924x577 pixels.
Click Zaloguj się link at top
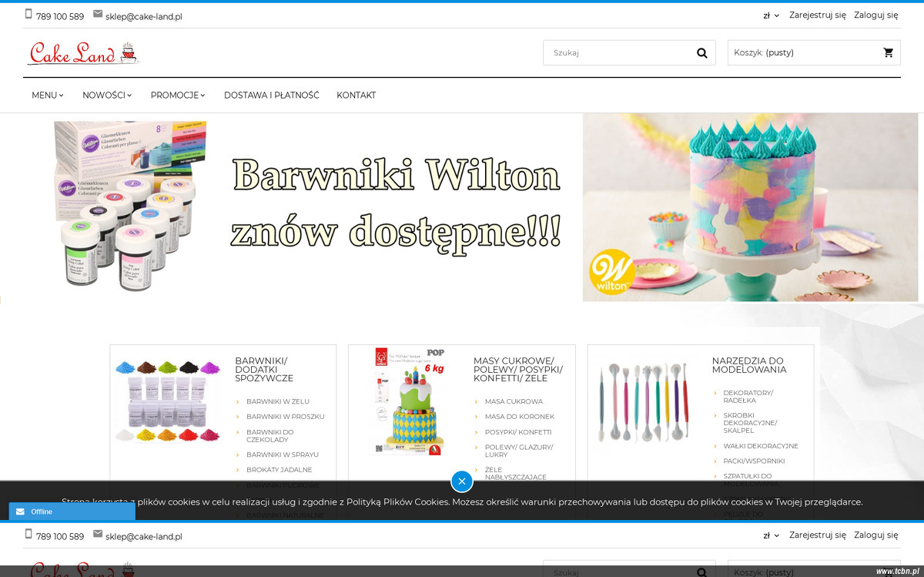tap(875, 15)
